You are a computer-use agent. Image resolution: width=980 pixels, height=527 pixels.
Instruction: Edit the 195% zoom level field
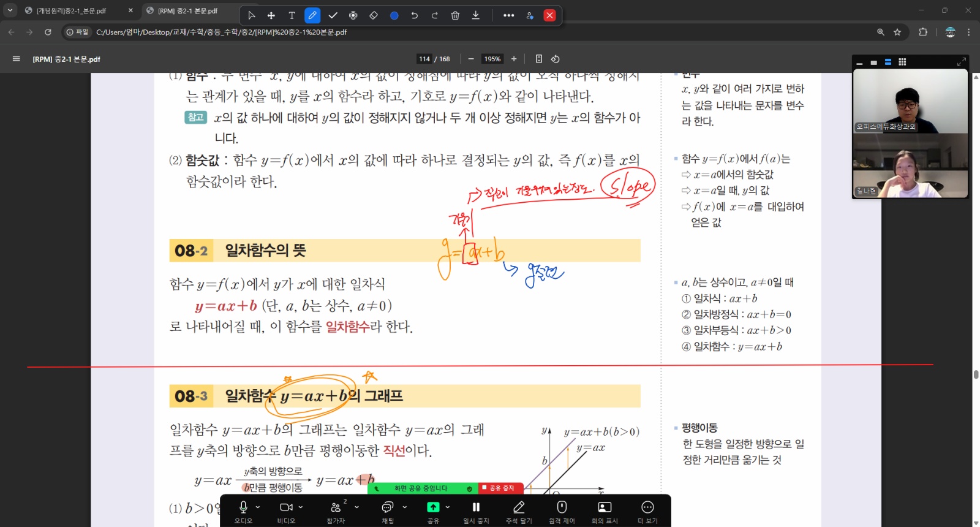pyautogui.click(x=492, y=59)
